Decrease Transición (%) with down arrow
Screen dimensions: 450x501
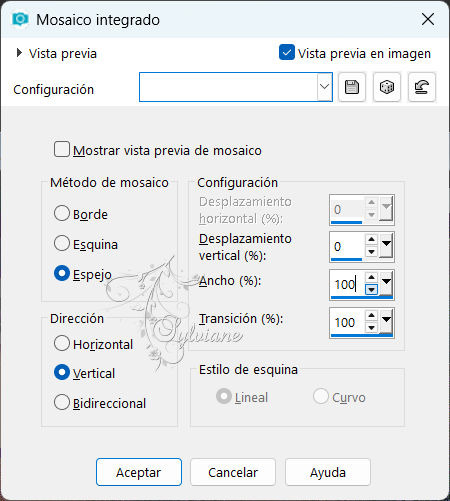point(371,328)
